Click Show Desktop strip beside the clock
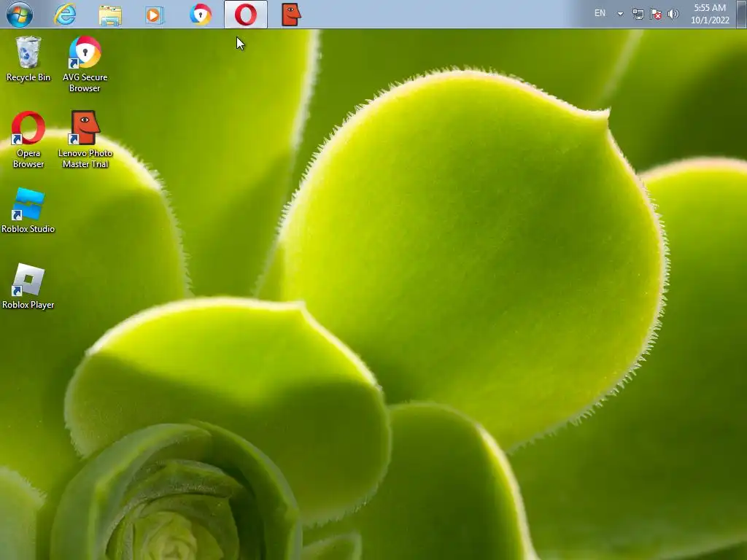 click(x=742, y=14)
